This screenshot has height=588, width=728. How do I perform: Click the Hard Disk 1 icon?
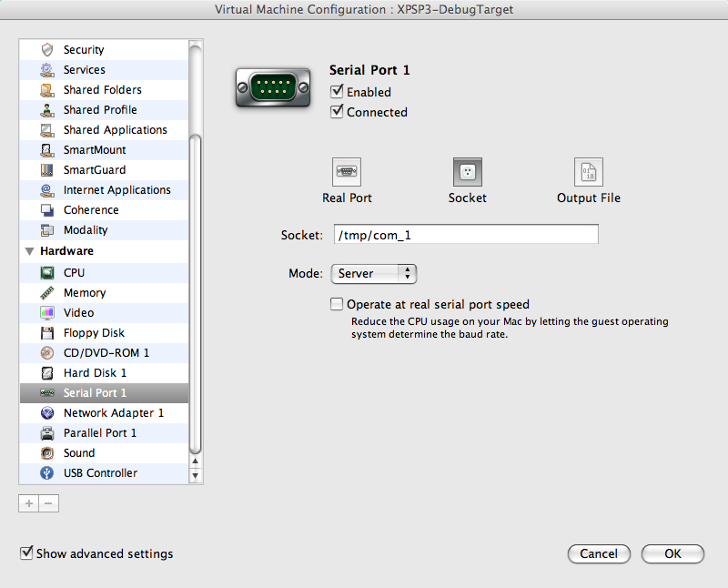[x=47, y=373]
